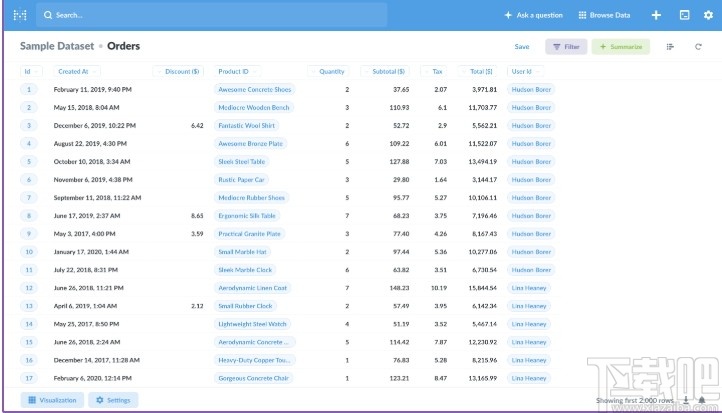Open Browse Data
This screenshot has width=722, height=413.
[604, 15]
